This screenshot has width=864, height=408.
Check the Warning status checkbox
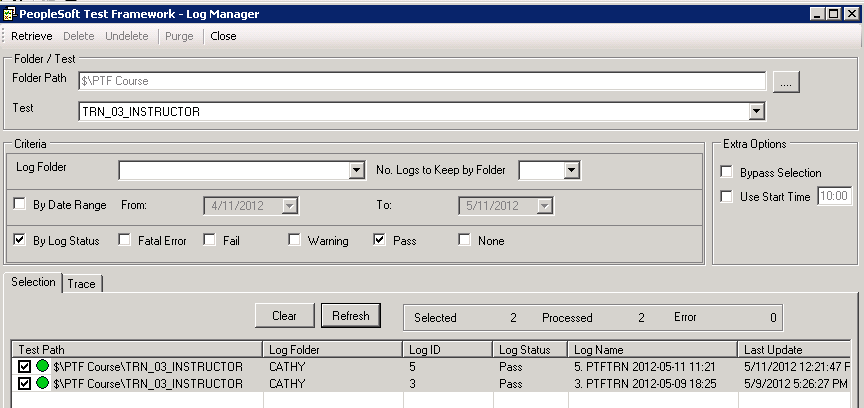click(x=294, y=240)
